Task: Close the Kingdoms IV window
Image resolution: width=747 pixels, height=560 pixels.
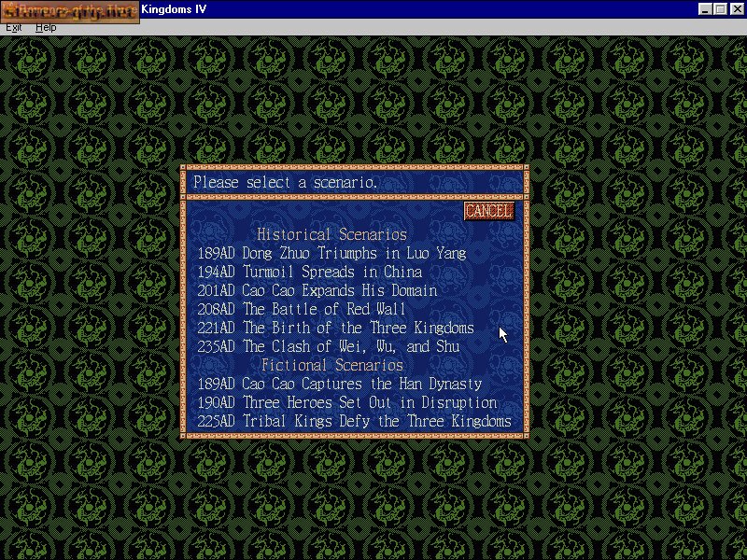Action: click(737, 9)
